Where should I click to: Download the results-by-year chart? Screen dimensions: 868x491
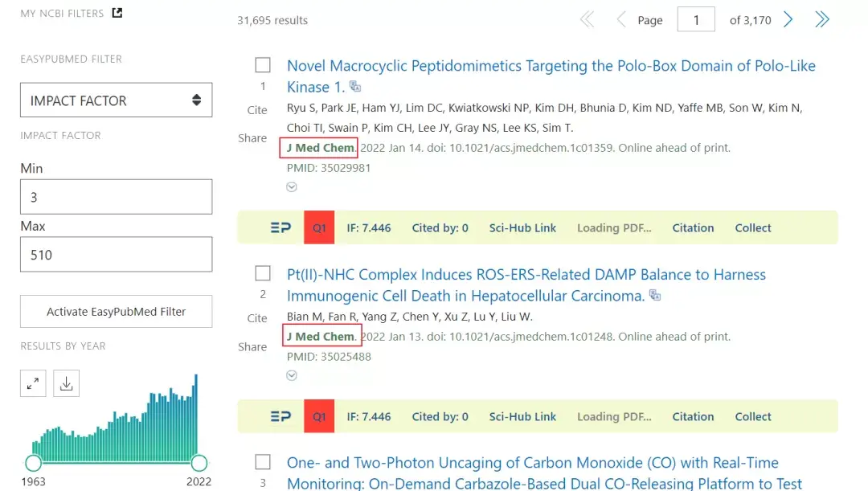[66, 383]
